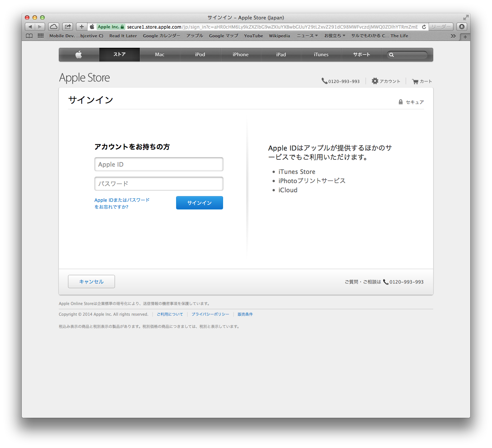Open the Read It Later bookmark
Viewport: 492px width, 448px height.
point(123,36)
